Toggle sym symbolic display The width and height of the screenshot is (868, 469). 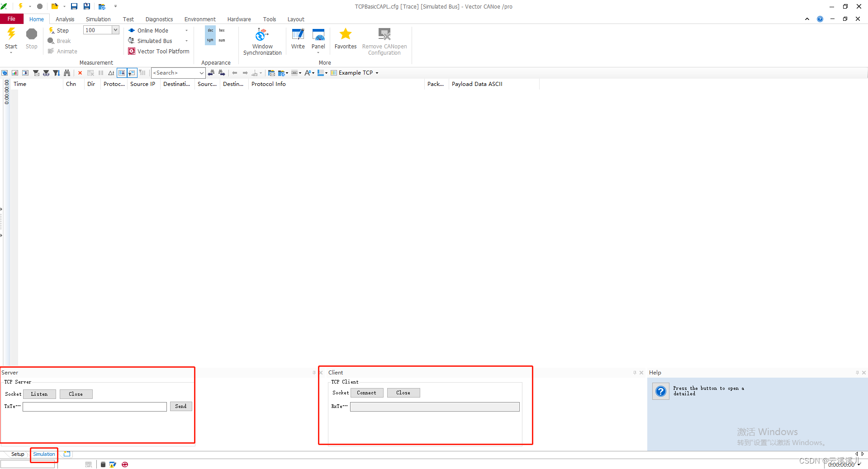point(210,40)
